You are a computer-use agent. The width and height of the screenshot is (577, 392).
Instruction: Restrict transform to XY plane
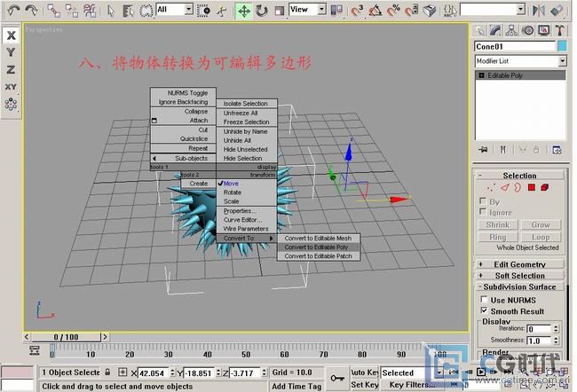pos(11,87)
